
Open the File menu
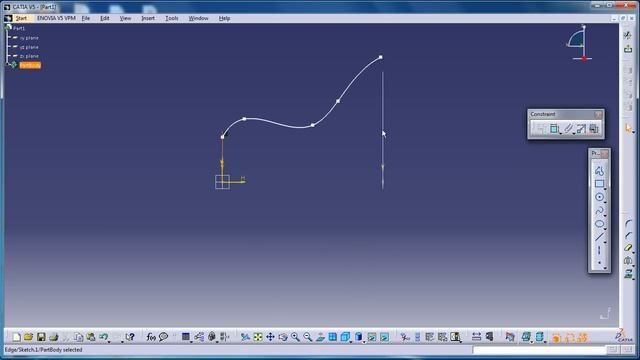[x=86, y=18]
